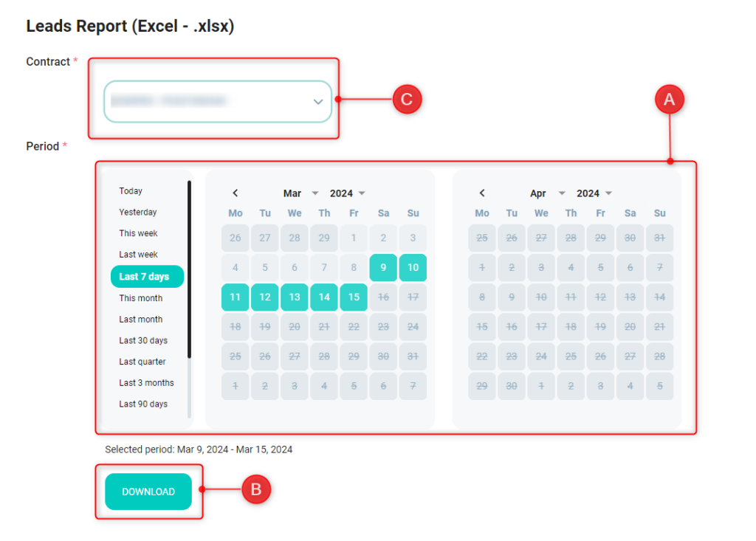Select the Last 7 days preset

click(x=146, y=277)
